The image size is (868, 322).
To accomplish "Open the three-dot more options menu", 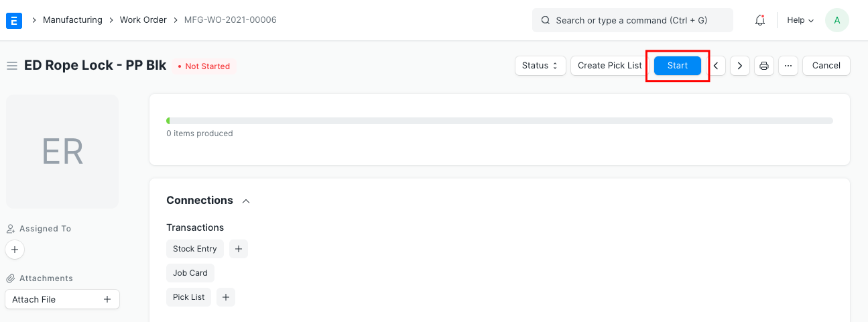I will (788, 66).
